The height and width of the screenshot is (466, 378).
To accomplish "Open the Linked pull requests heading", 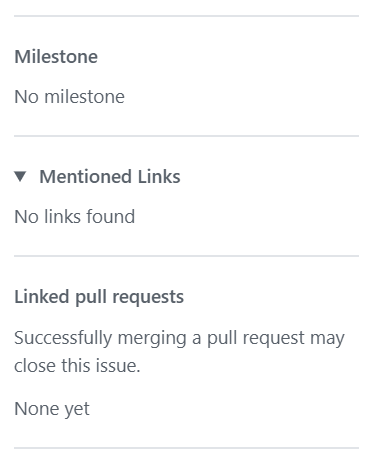I will tap(99, 297).
